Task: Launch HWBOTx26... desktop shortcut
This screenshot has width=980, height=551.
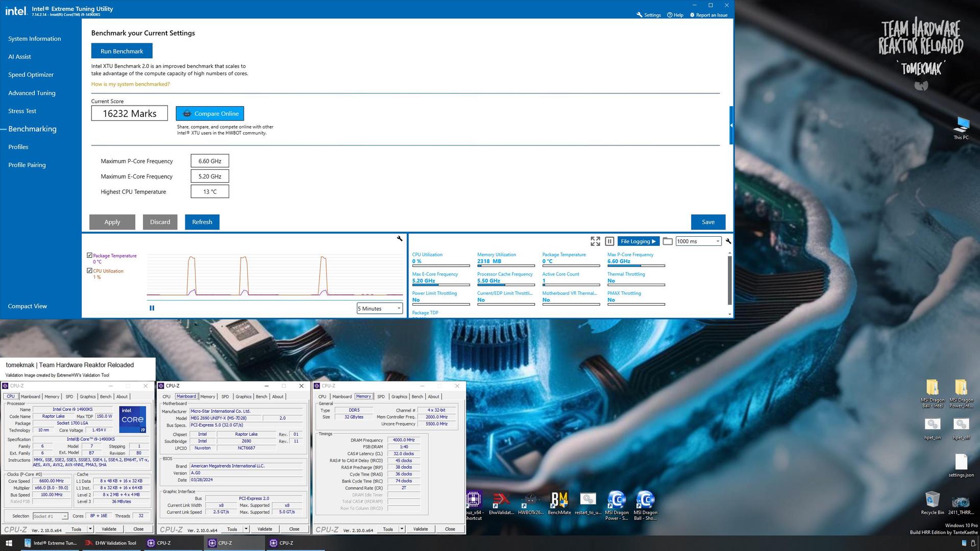Action: (x=531, y=503)
